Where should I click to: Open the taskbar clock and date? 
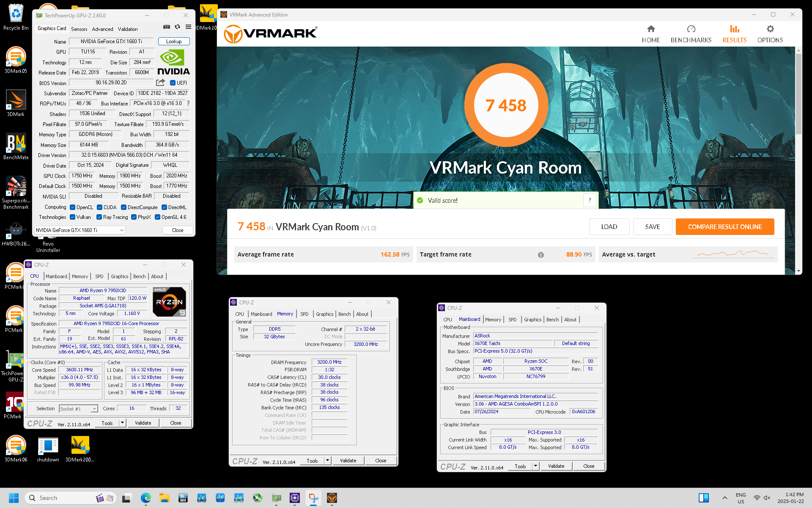pyautogui.click(x=790, y=498)
